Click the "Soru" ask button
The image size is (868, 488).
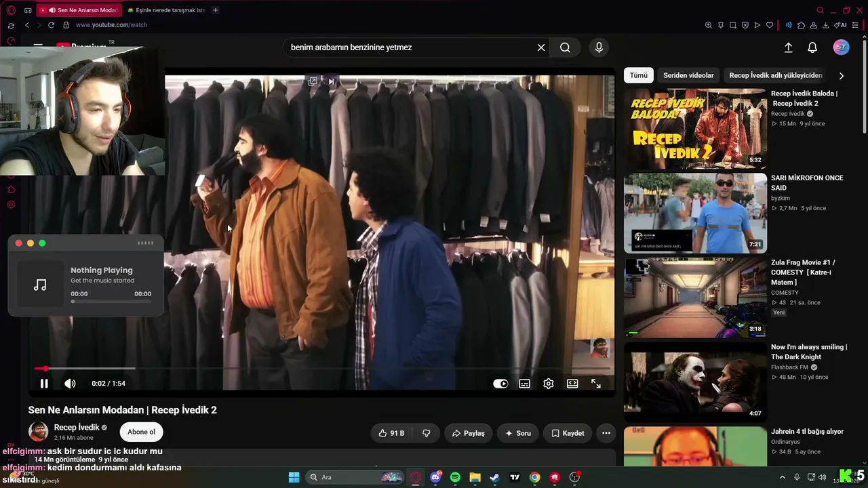[517, 433]
